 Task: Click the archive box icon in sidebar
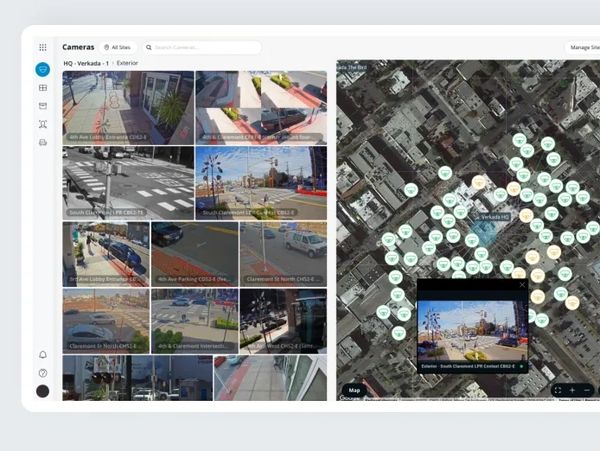42,106
